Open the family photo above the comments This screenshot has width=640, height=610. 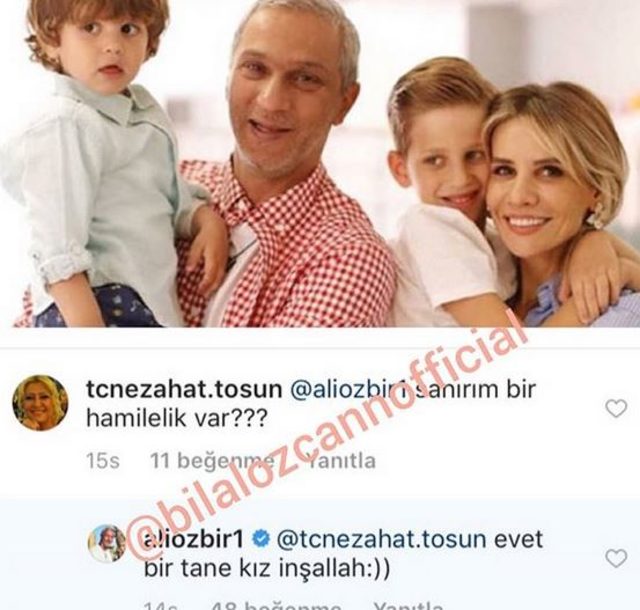pos(320,163)
